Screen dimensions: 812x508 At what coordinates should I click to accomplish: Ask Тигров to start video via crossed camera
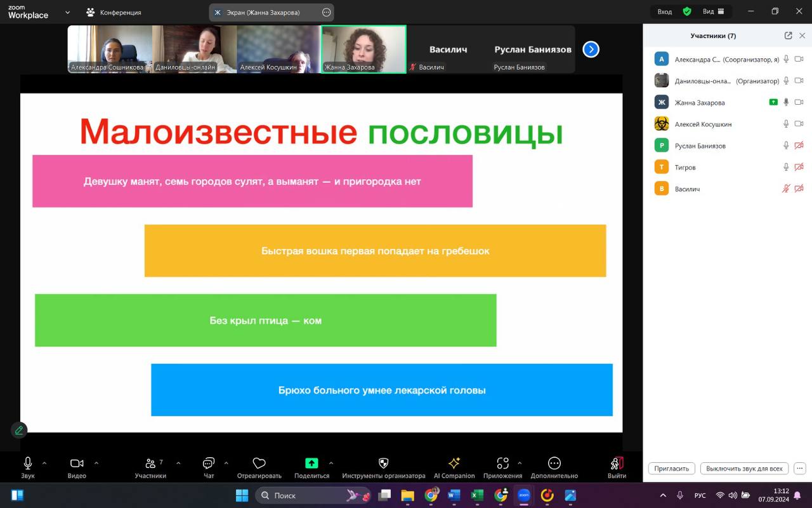[799, 167]
